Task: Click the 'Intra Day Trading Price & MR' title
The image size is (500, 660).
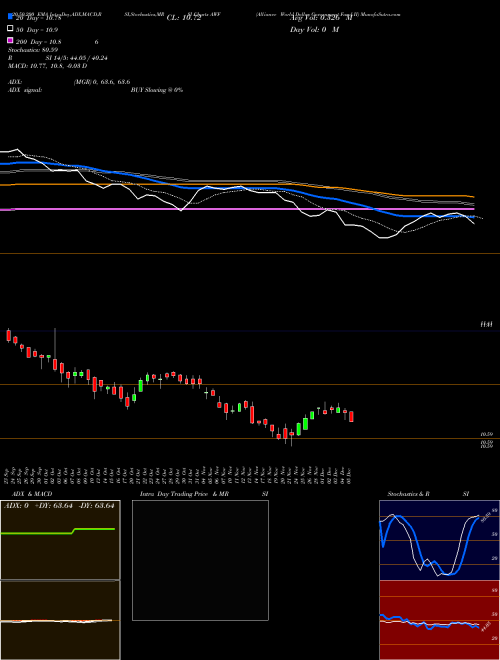Action: click(184, 494)
